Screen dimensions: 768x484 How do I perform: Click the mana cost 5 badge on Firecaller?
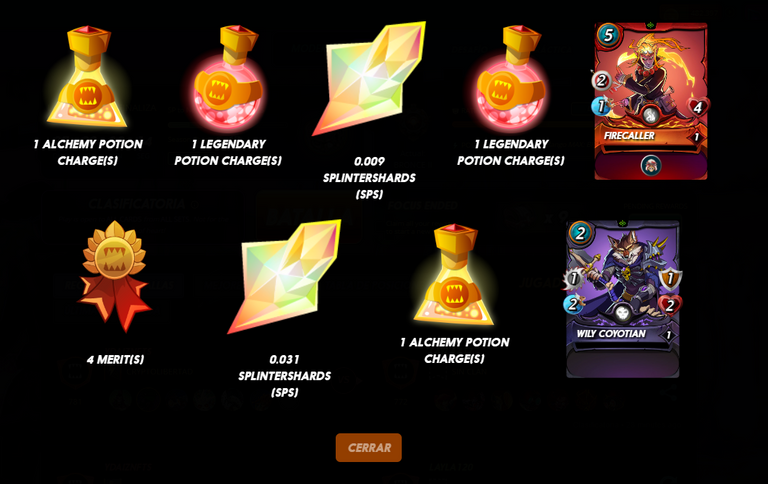click(608, 35)
